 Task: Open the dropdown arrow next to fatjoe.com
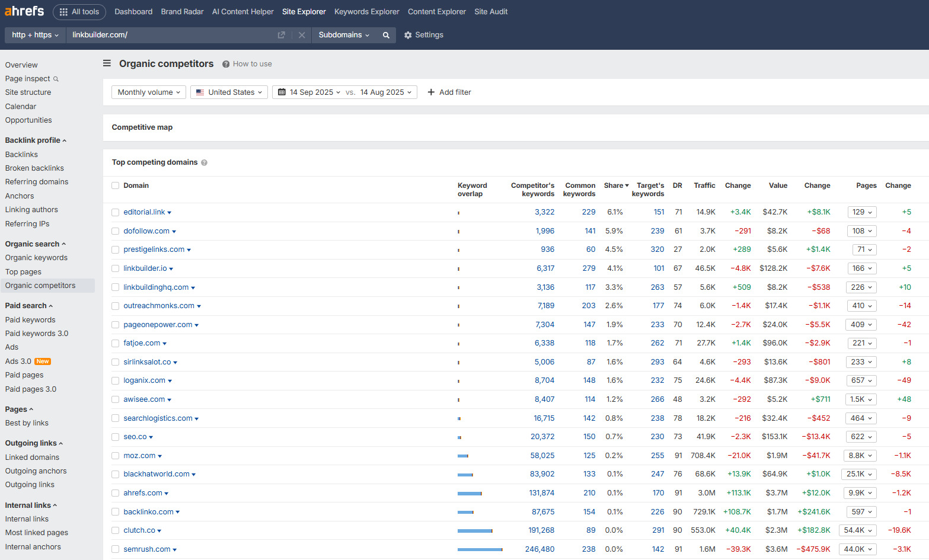pyautogui.click(x=165, y=344)
